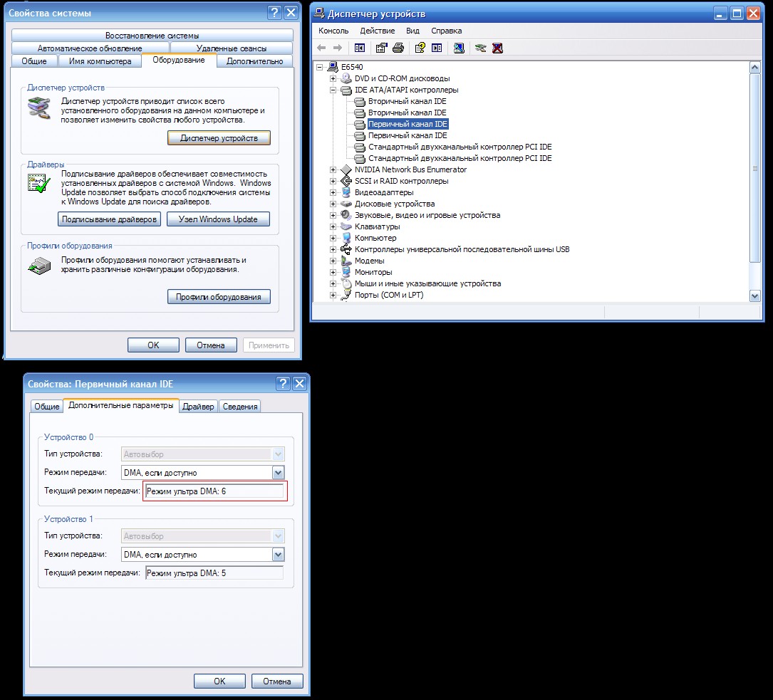Click the Uninstall device red X icon

[497, 48]
